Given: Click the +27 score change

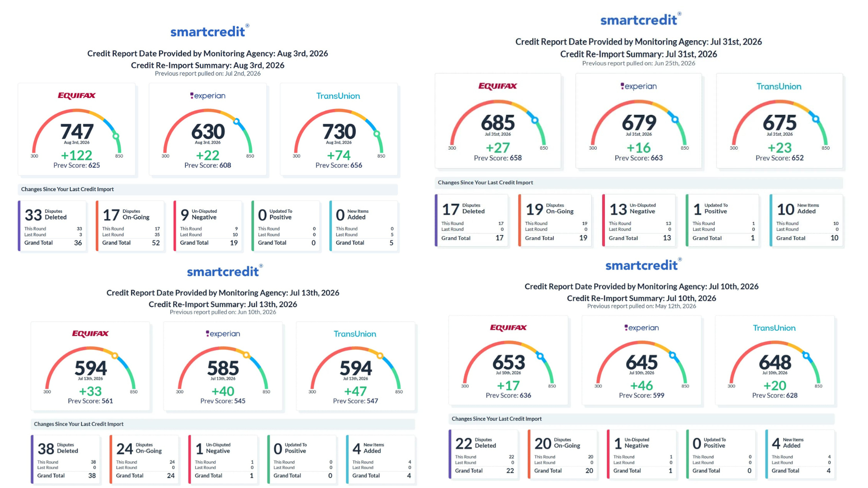Looking at the screenshot, I should click(498, 148).
